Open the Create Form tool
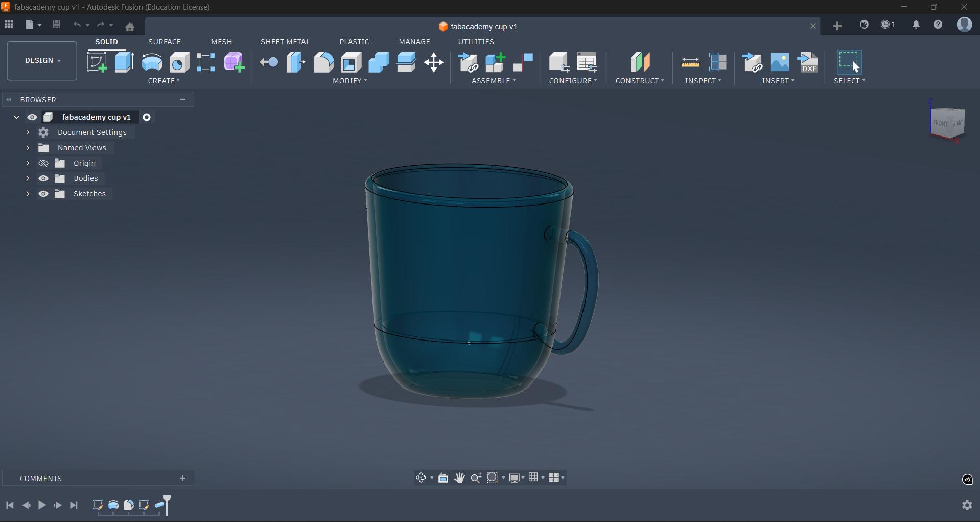Viewport: 980px width, 522px height. [x=234, y=62]
